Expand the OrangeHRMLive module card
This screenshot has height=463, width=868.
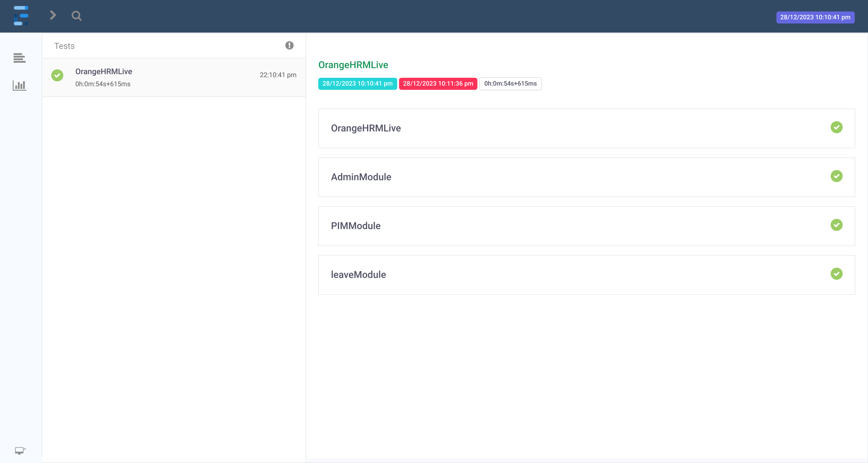coord(366,128)
